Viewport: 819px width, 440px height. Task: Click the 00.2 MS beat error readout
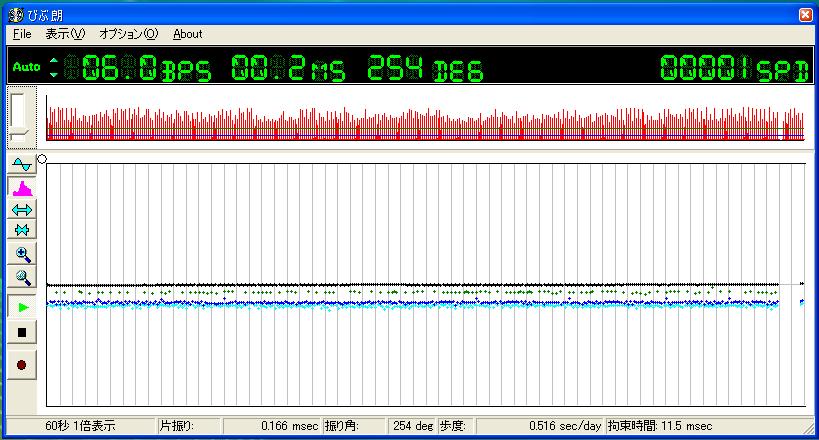pyautogui.click(x=288, y=67)
